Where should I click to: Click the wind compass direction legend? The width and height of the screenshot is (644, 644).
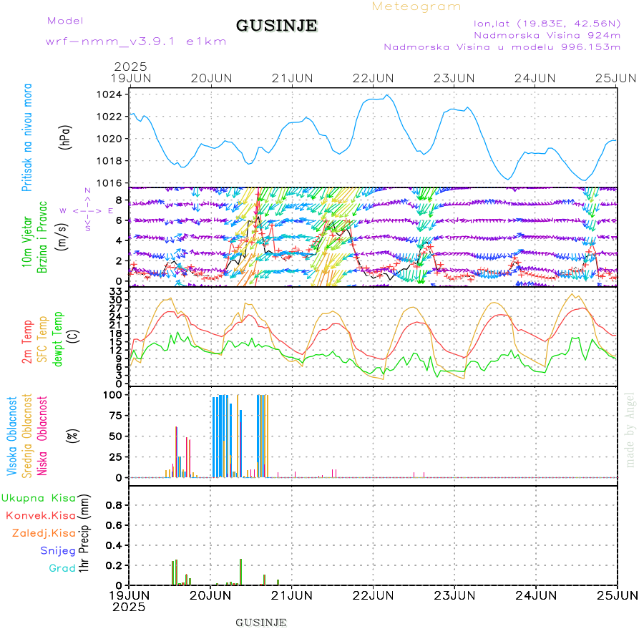87,210
